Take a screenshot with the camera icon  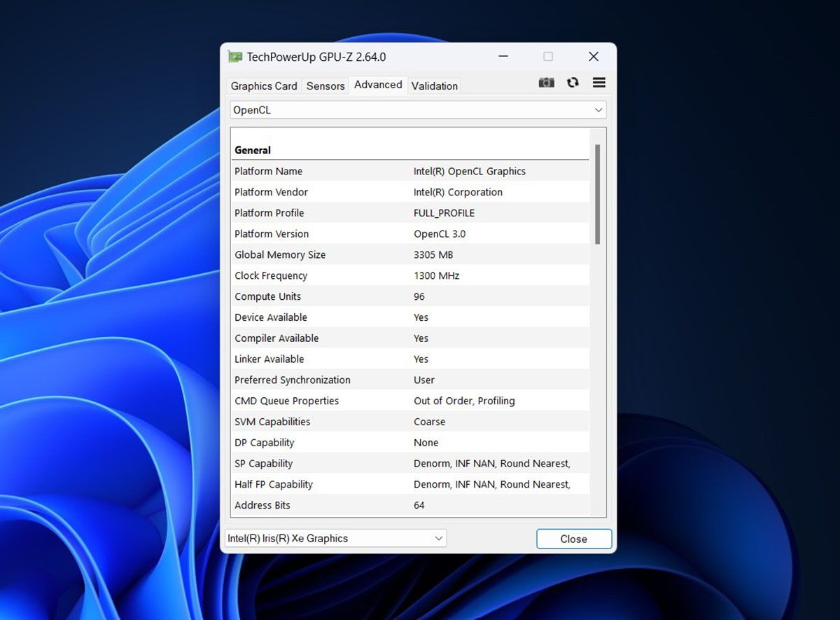tap(546, 83)
